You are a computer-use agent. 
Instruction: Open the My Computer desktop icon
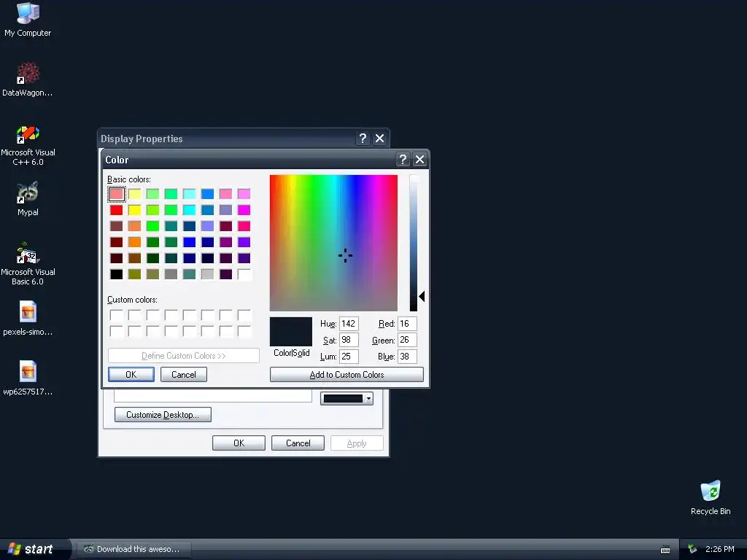click(28, 20)
